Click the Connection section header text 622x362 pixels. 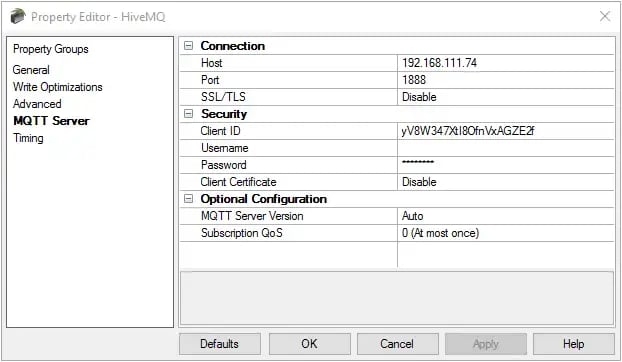click(233, 46)
